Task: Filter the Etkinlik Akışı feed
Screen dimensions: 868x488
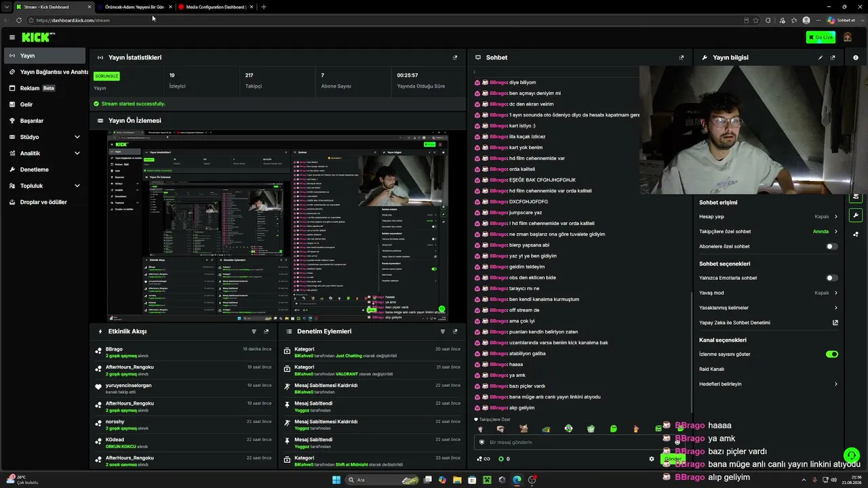Action: coord(254,331)
